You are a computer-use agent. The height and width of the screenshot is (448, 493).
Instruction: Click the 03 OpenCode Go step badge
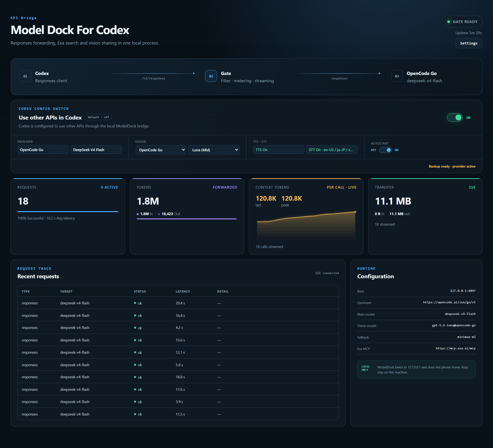point(397,76)
